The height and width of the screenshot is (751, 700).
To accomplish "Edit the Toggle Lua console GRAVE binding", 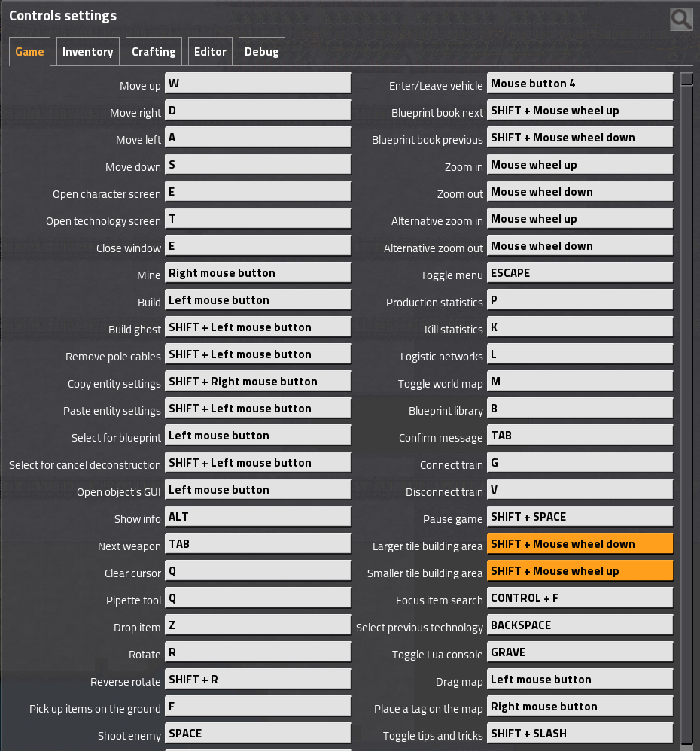I will [x=580, y=652].
